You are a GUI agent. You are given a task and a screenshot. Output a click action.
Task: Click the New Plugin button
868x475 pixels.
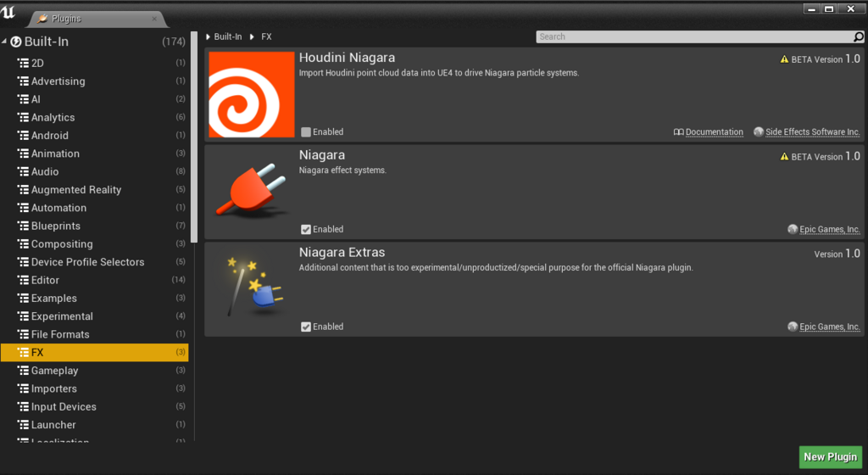(831, 456)
